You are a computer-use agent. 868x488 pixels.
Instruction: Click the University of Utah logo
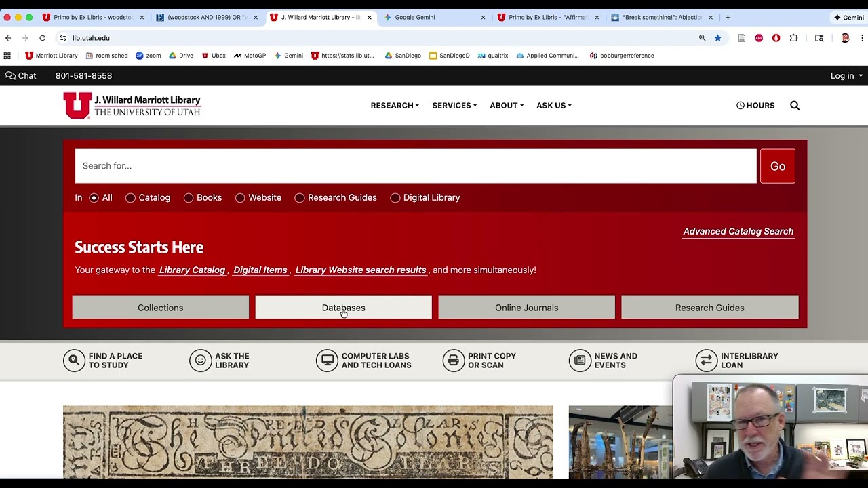point(132,106)
